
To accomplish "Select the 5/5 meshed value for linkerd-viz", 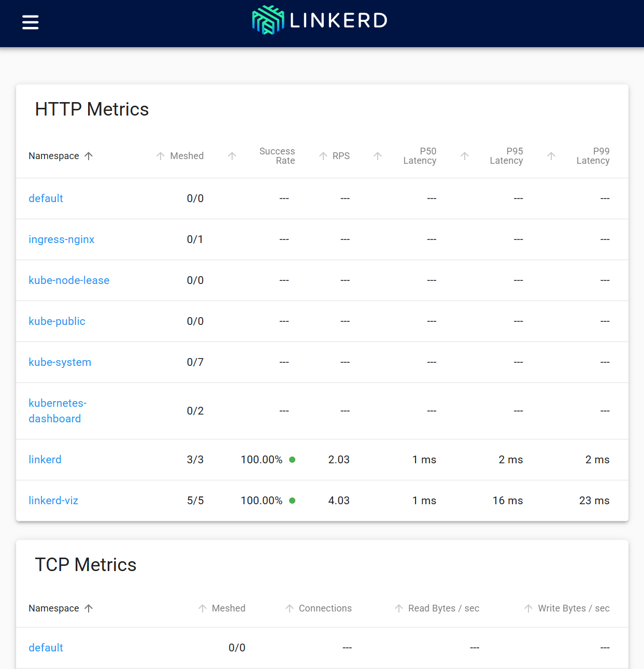I will (x=195, y=501).
